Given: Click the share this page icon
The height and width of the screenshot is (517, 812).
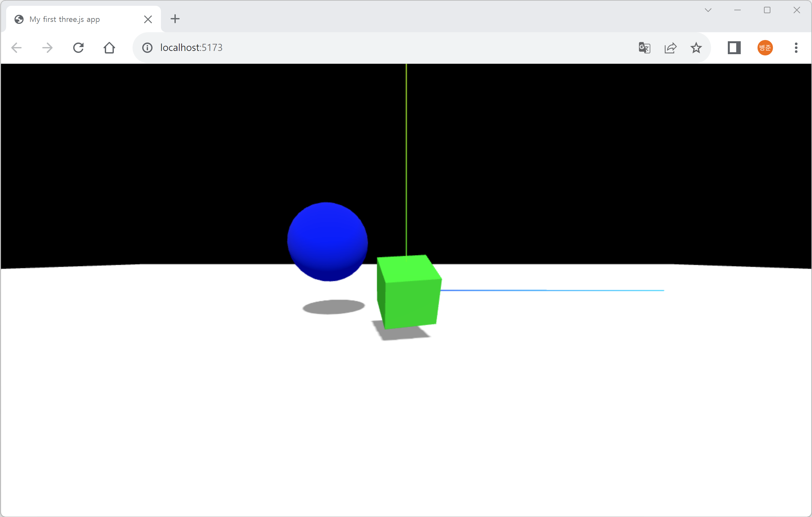Looking at the screenshot, I should pyautogui.click(x=670, y=48).
